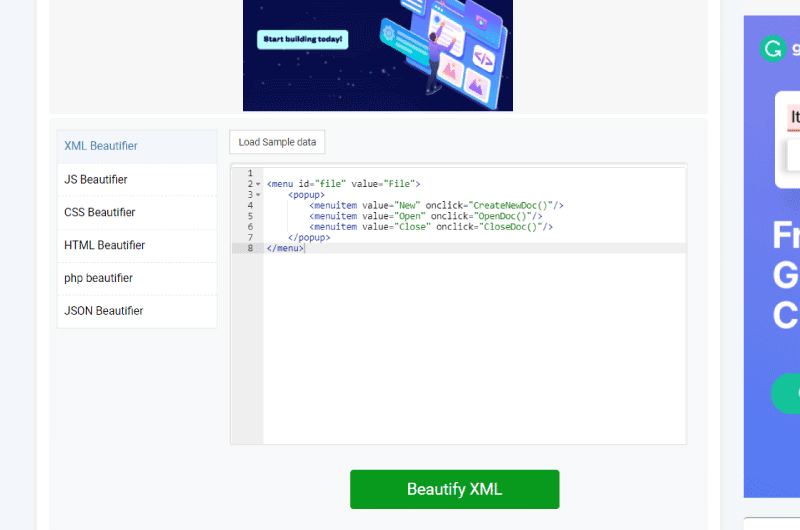This screenshot has width=800, height=530.
Task: Click the banner ad illustration image
Action: 378,55
